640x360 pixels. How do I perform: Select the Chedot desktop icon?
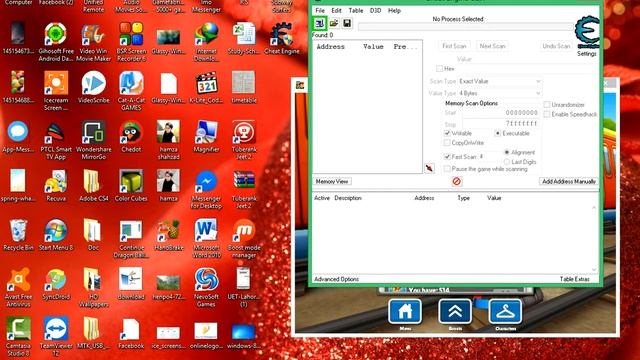[x=131, y=136]
